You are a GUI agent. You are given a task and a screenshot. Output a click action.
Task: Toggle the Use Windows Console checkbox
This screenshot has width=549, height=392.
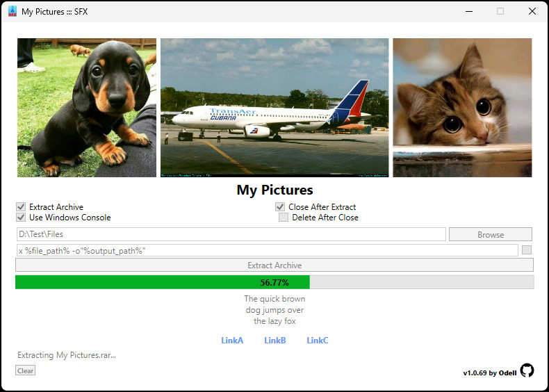21,217
